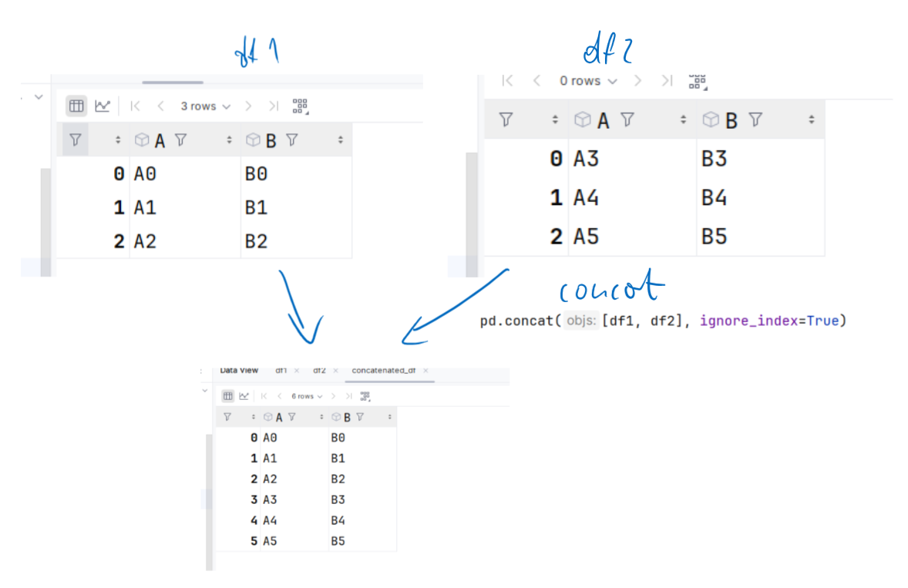Toggle index filter in the 6 rows table

227,417
